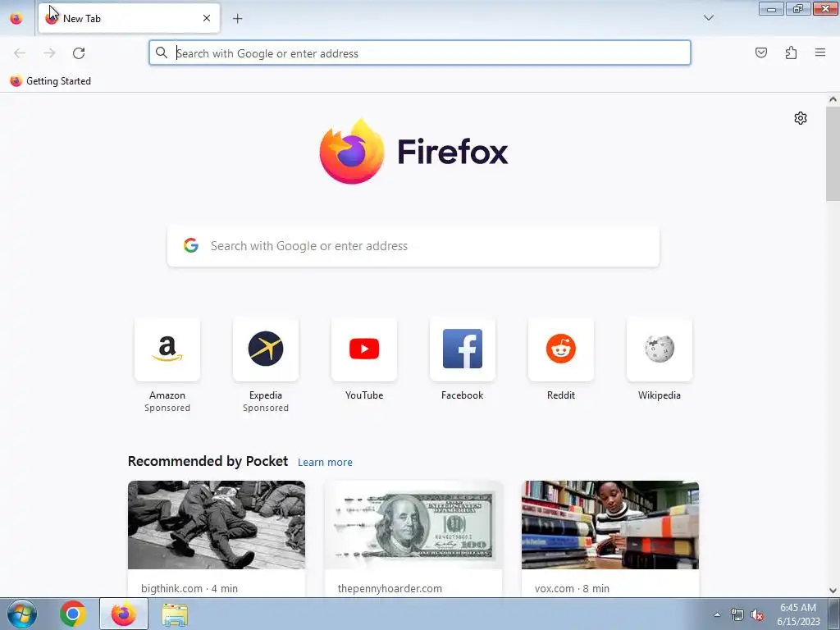Viewport: 840px width, 630px height.
Task: Show hidden system tray icons
Action: [x=717, y=614]
